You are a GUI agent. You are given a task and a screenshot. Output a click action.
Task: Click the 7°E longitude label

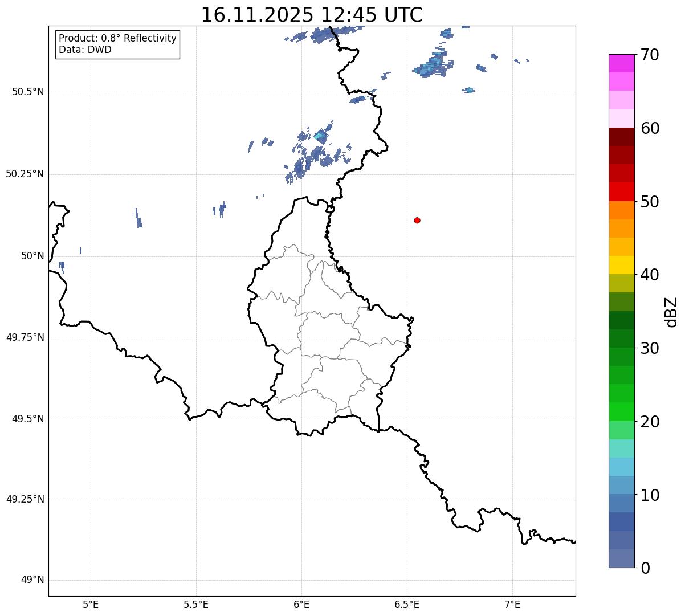click(512, 604)
